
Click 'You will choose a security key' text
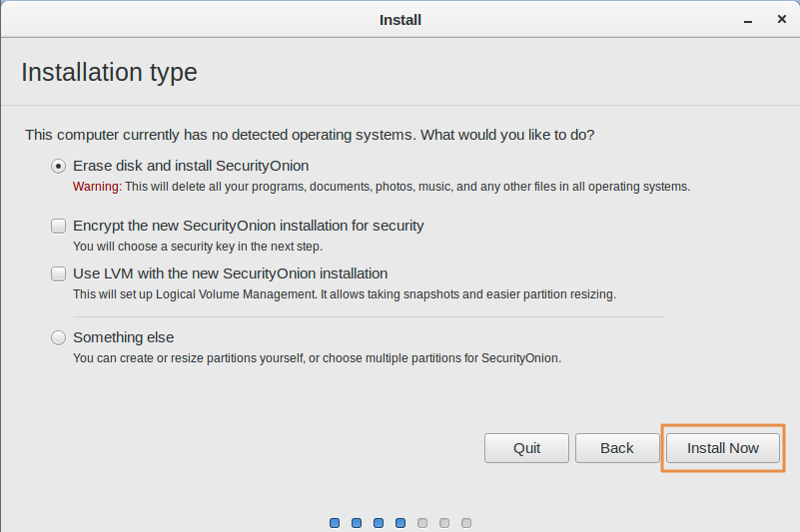[x=198, y=247]
